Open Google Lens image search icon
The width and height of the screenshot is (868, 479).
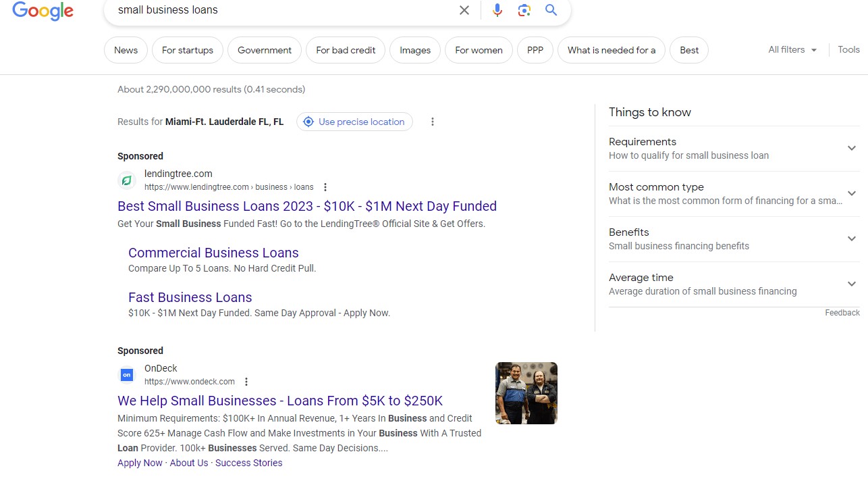(524, 10)
